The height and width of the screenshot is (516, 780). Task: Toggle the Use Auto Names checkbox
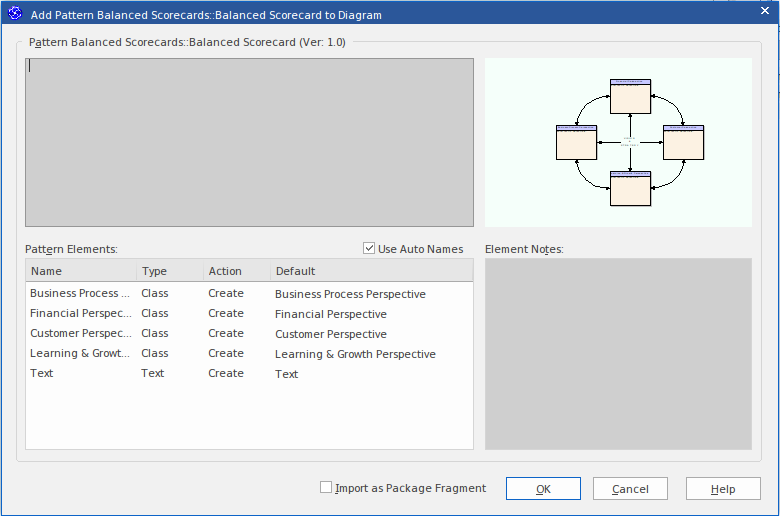click(369, 249)
